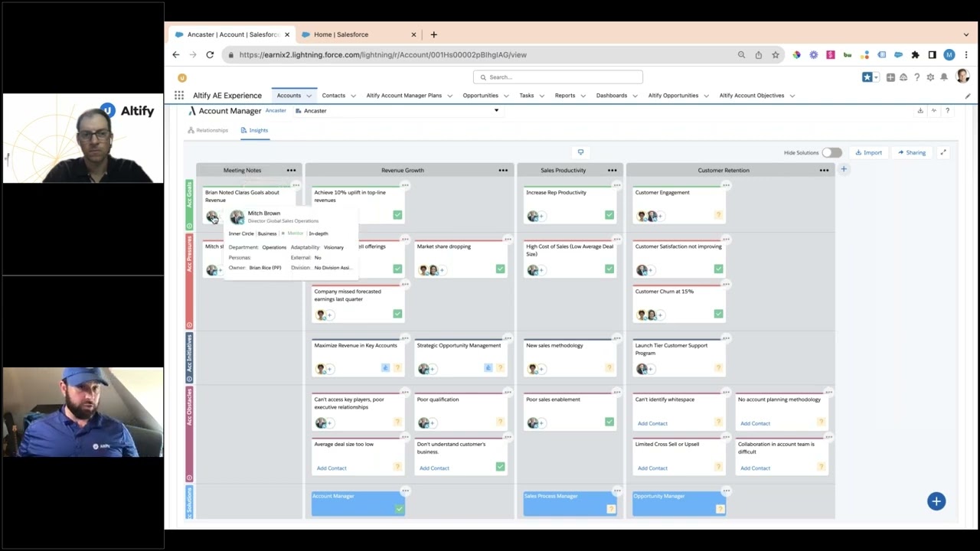This screenshot has width=980, height=551.
Task: Click the Salesforce global Search field
Action: point(557,77)
